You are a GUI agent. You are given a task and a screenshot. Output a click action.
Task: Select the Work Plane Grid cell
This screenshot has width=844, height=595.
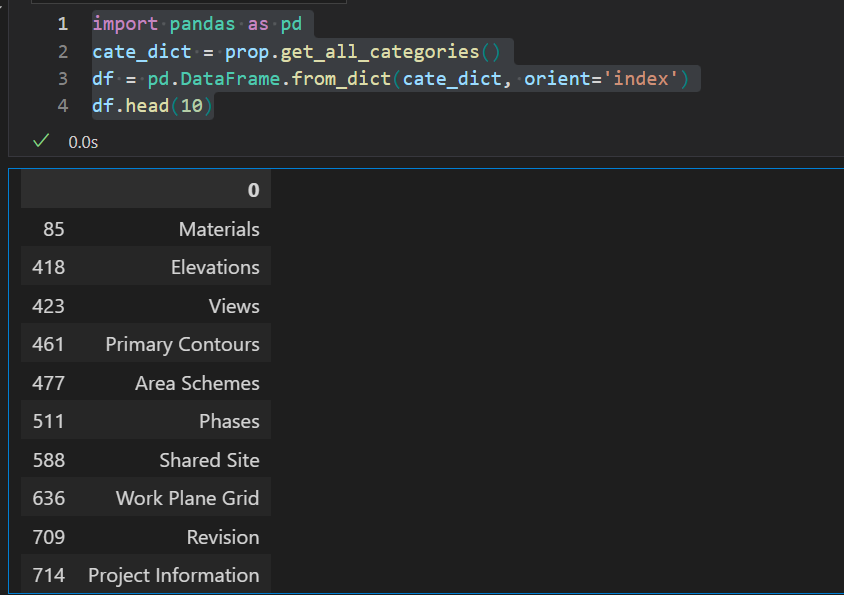tap(187, 498)
